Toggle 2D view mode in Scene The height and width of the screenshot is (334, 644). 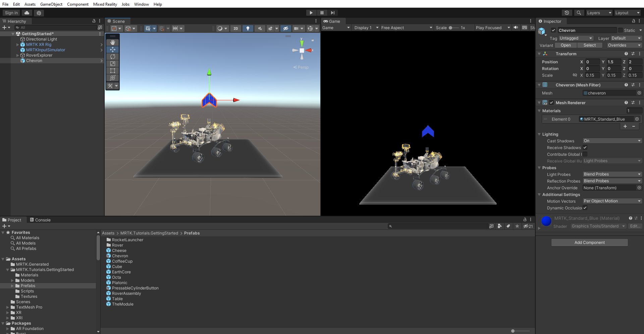tap(236, 28)
